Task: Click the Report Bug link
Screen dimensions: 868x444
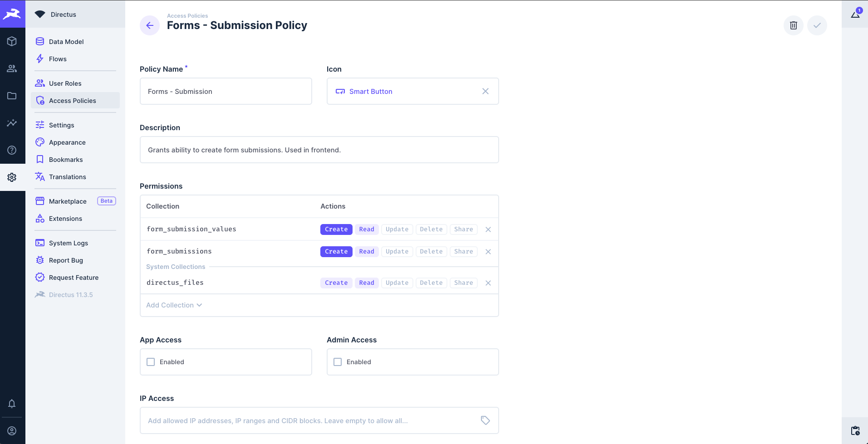Action: (x=66, y=260)
